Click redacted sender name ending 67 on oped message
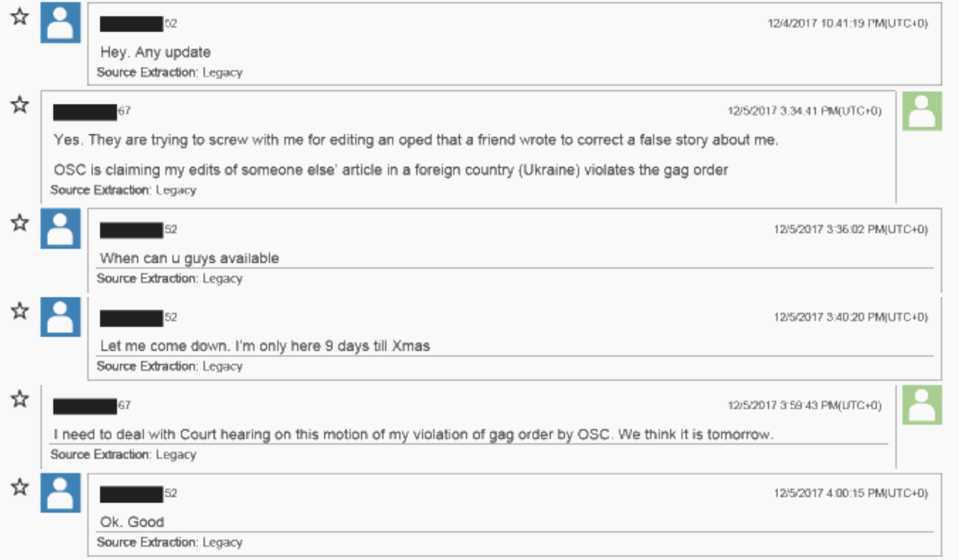Screen dimensions: 959x560 (92, 112)
